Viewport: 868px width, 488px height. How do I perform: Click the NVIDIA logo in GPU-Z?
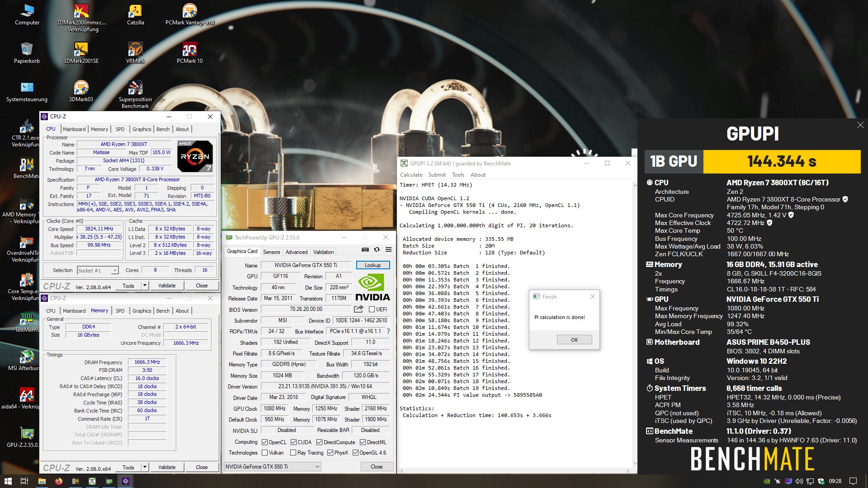[x=372, y=287]
